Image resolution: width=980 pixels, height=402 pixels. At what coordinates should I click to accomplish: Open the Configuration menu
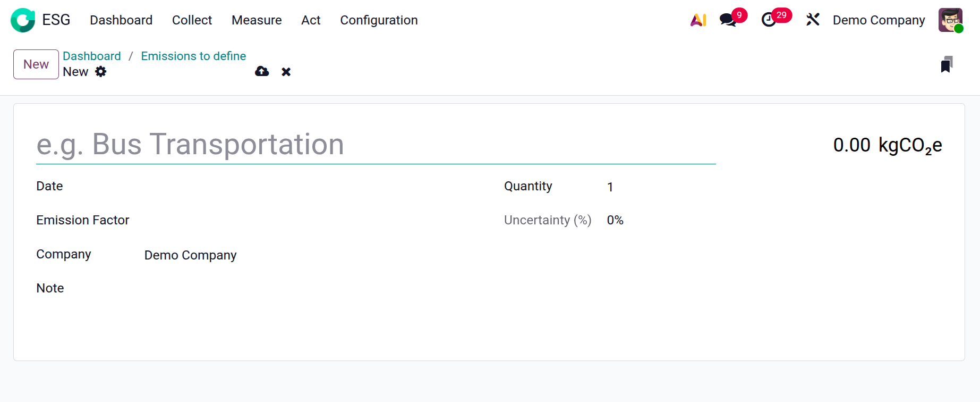[379, 20]
